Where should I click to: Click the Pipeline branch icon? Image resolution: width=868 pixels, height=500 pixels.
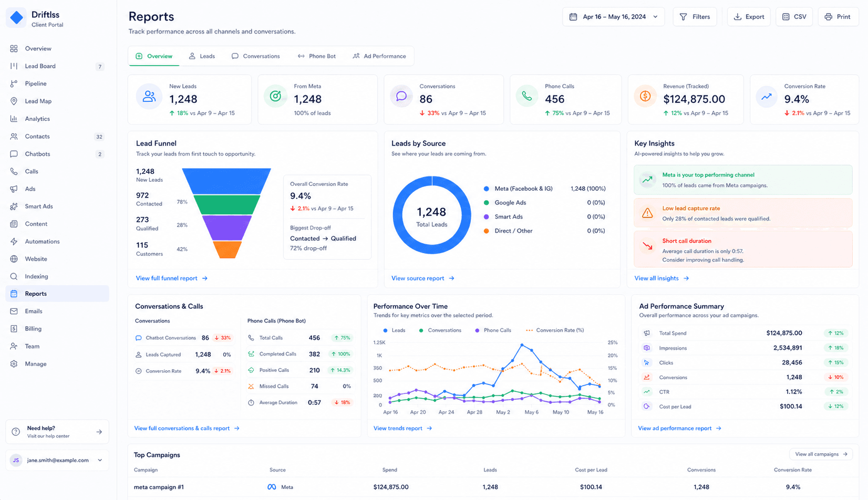click(x=14, y=84)
